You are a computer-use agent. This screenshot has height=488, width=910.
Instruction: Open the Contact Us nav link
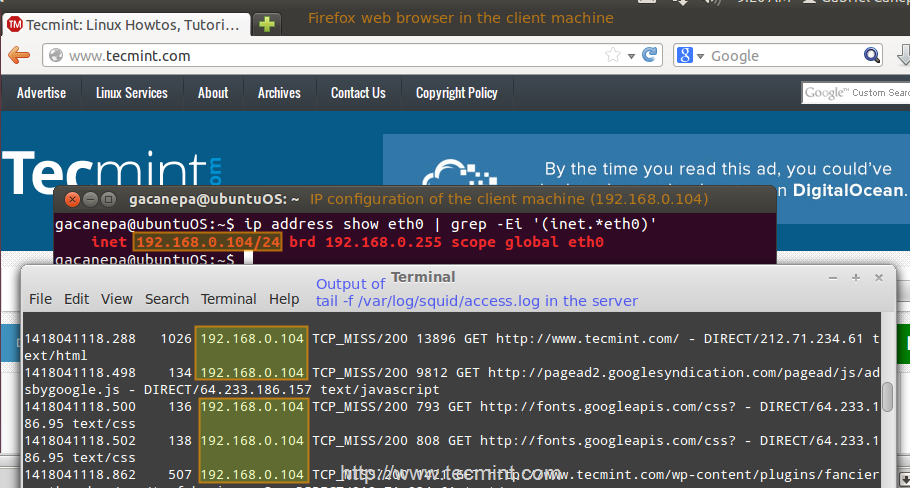pyautogui.click(x=358, y=93)
